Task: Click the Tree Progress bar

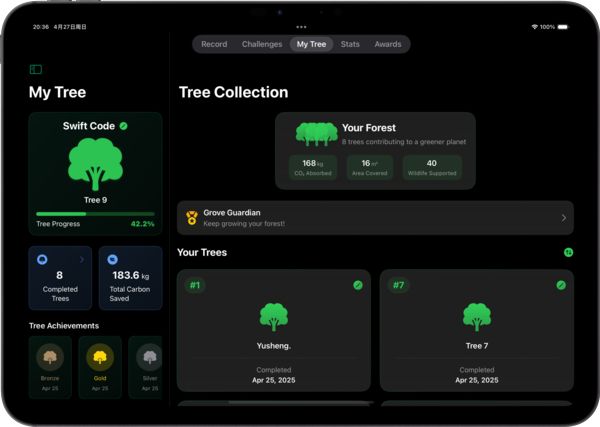Action: (x=95, y=213)
